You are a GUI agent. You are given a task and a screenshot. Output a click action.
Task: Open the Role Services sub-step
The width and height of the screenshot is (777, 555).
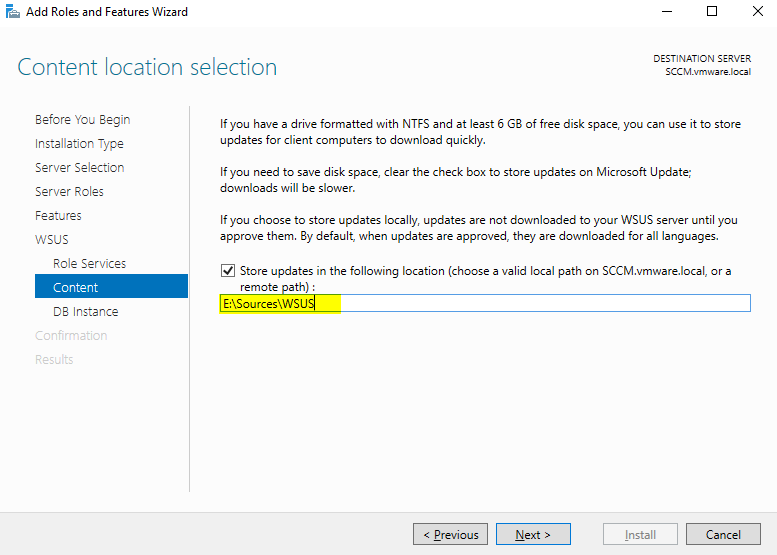89,263
